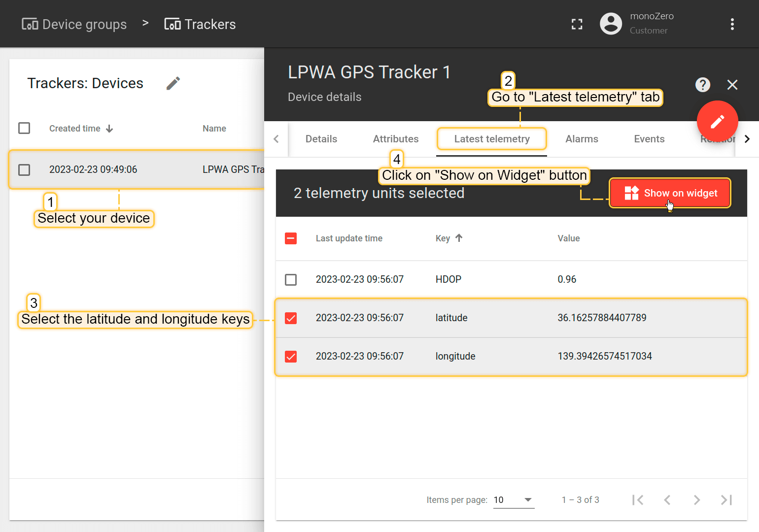Open the three-dot options menu

732,24
